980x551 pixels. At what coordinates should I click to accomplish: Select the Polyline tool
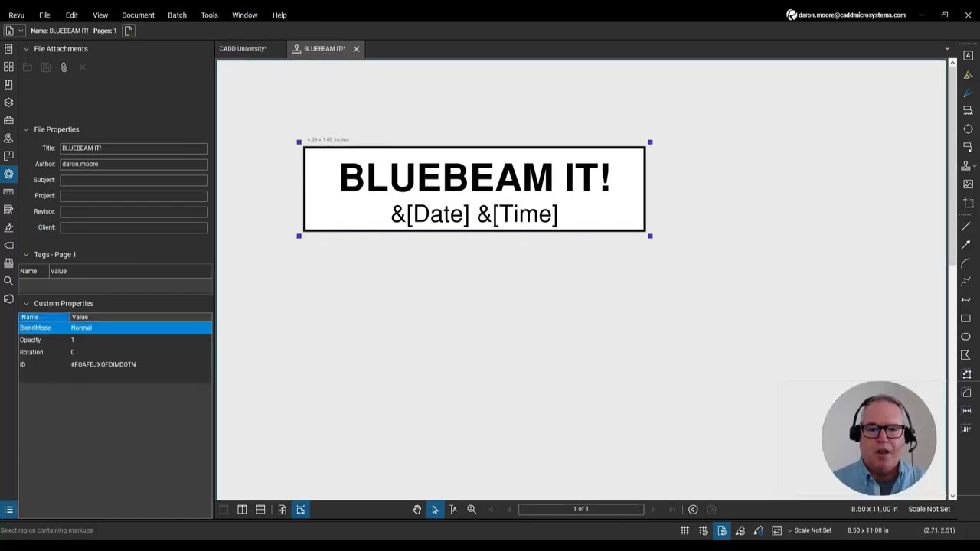965,282
